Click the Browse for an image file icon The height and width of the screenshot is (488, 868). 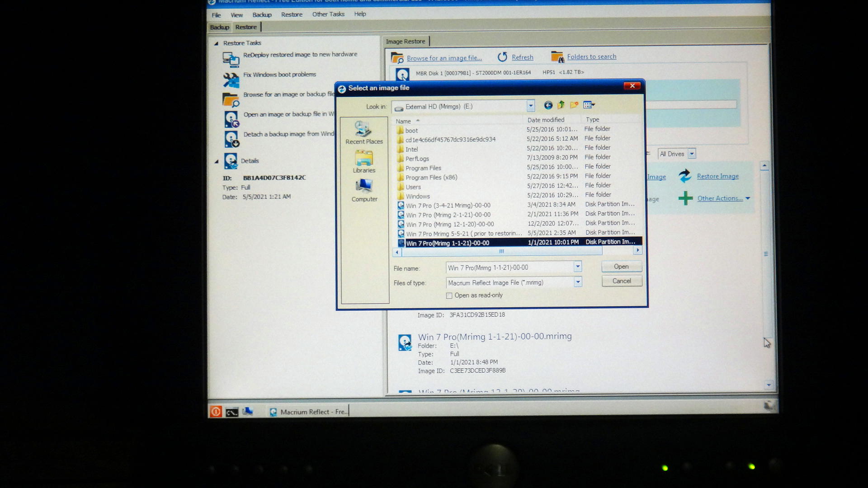(397, 58)
